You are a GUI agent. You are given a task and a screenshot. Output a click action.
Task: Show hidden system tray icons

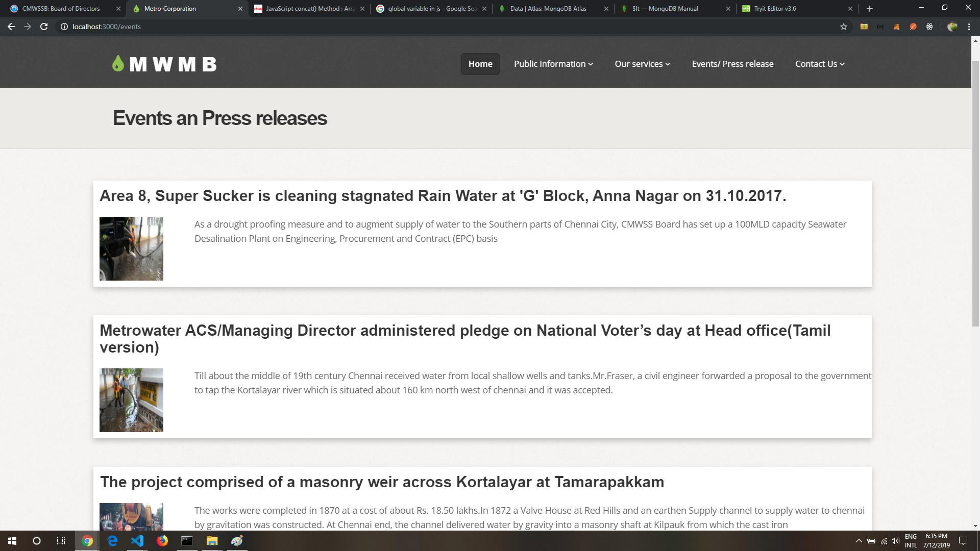click(x=859, y=541)
